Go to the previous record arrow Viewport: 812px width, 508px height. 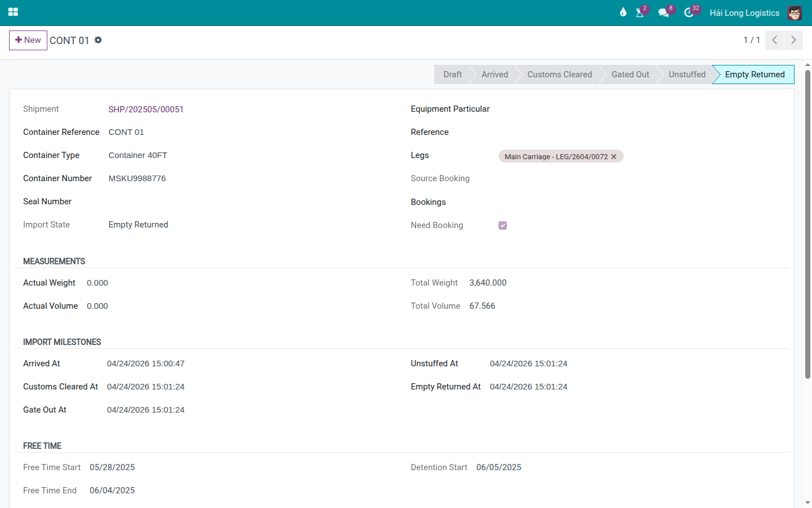[x=775, y=40]
